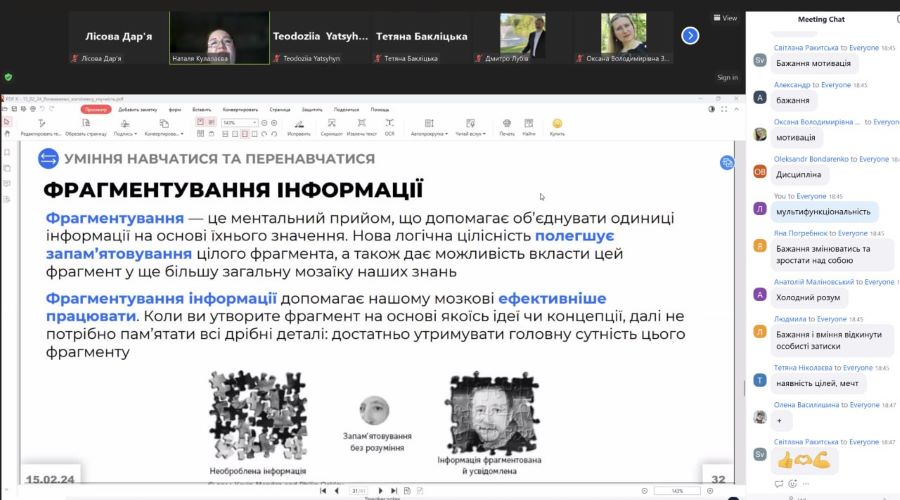Click the red Просмотр button
Screen dimensions: 900x500
click(97, 109)
